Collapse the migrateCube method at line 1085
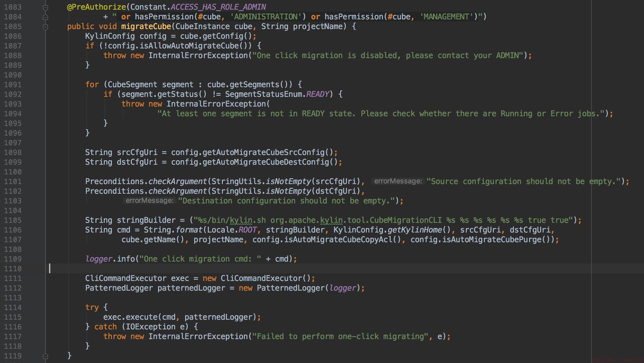Image resolution: width=644 pixels, height=363 pixels. tap(45, 27)
